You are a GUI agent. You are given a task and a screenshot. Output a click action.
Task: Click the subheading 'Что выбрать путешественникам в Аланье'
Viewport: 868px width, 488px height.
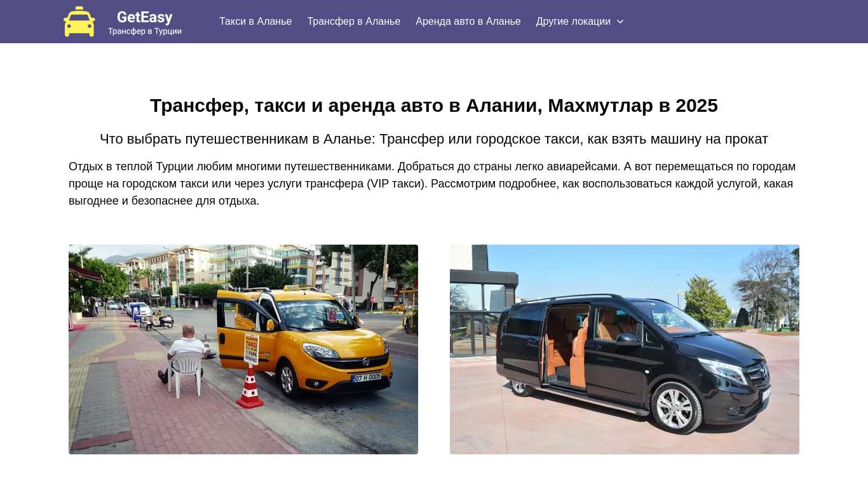click(x=434, y=139)
